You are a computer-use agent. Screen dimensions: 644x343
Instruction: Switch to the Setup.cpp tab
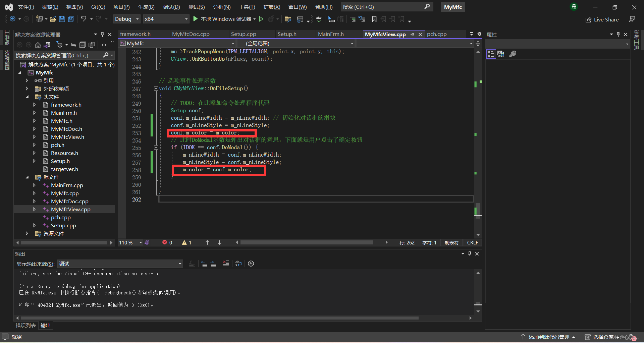click(244, 34)
